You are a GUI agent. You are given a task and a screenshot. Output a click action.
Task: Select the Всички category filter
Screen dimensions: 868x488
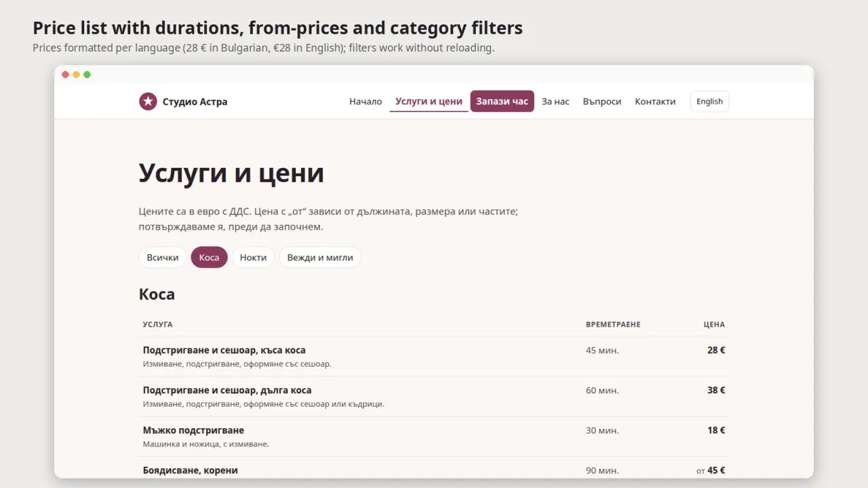163,258
